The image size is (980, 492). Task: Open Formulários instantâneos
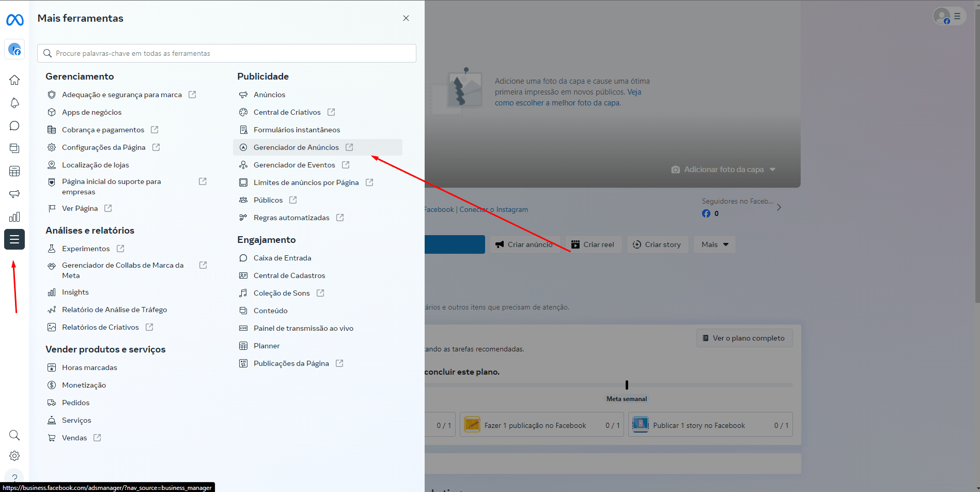(297, 130)
